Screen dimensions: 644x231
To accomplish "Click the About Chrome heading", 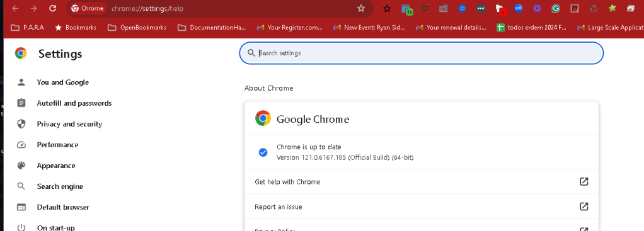I will pos(268,88).
